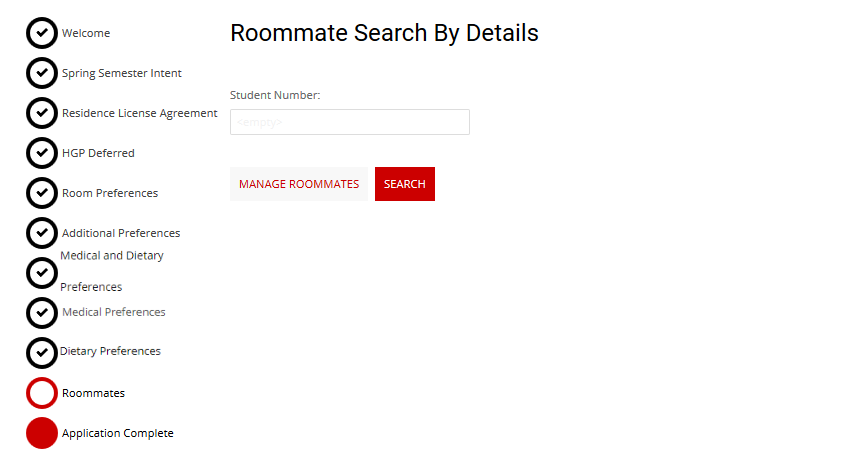This screenshot has height=471, width=853.
Task: Click the Dietary Preferences checkmark icon
Action: click(41, 352)
